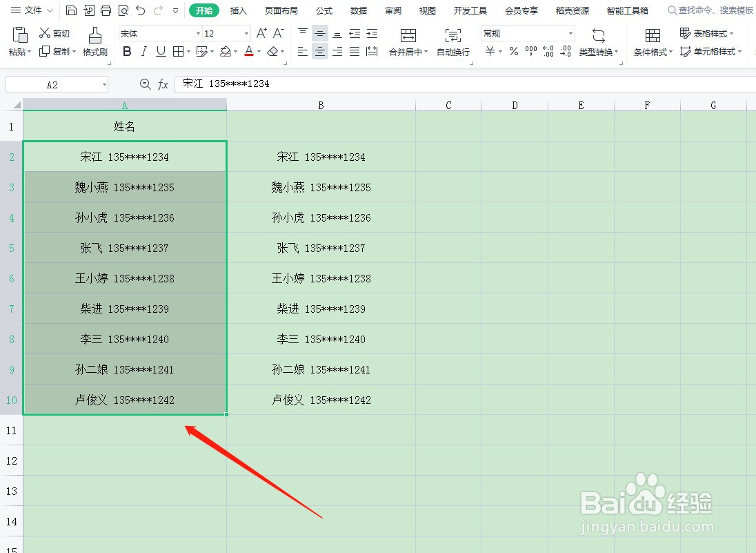This screenshot has width=756, height=553.
Task: Switch to the Review (审阅) tab
Action: (x=393, y=10)
